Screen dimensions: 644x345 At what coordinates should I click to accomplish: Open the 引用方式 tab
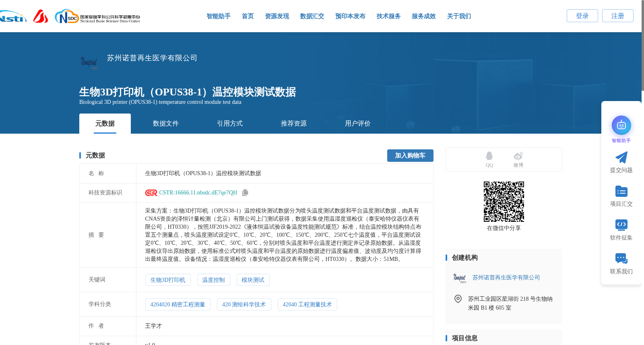(230, 124)
